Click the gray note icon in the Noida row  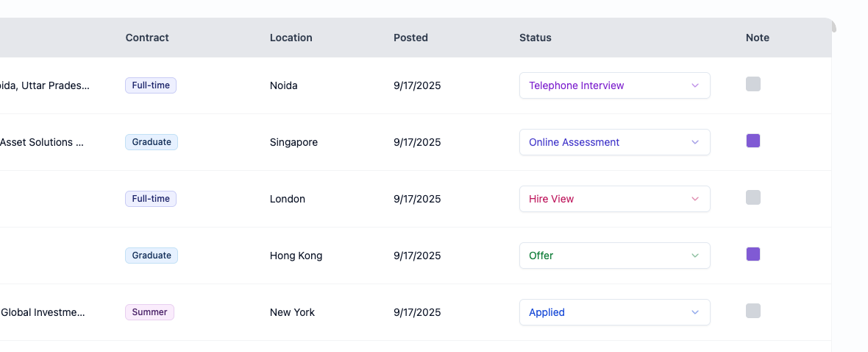click(x=753, y=84)
